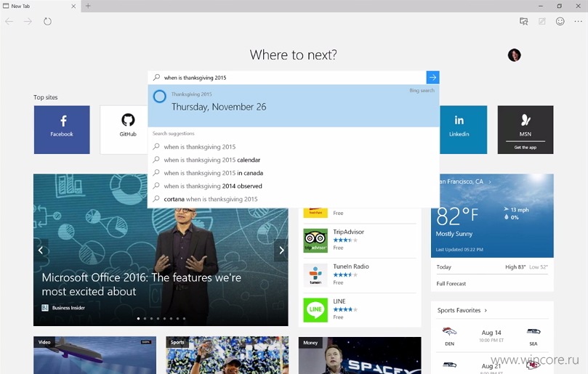The height and width of the screenshot is (374, 588).
Task: Choose suggestion 'when is thanksgiving 2015 in canada'
Action: point(294,173)
